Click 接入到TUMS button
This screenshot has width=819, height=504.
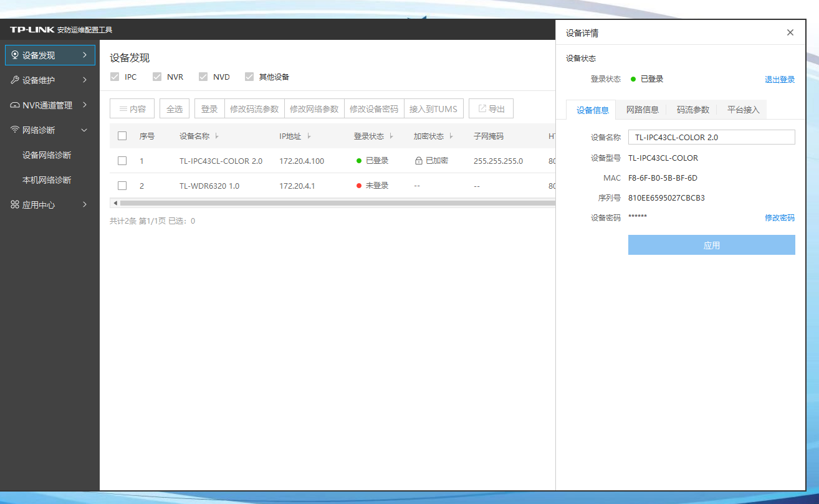pyautogui.click(x=434, y=108)
